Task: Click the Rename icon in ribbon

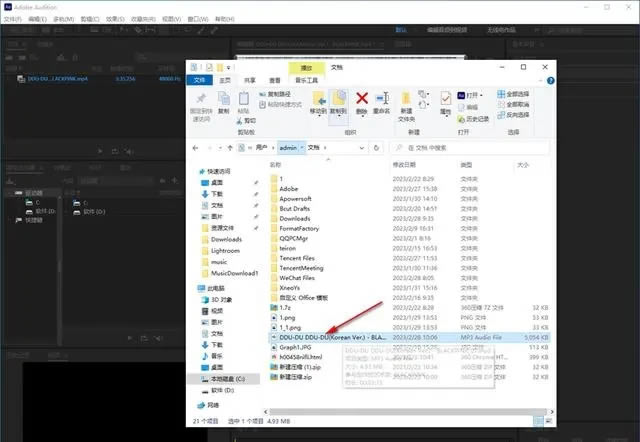Action: [383, 99]
